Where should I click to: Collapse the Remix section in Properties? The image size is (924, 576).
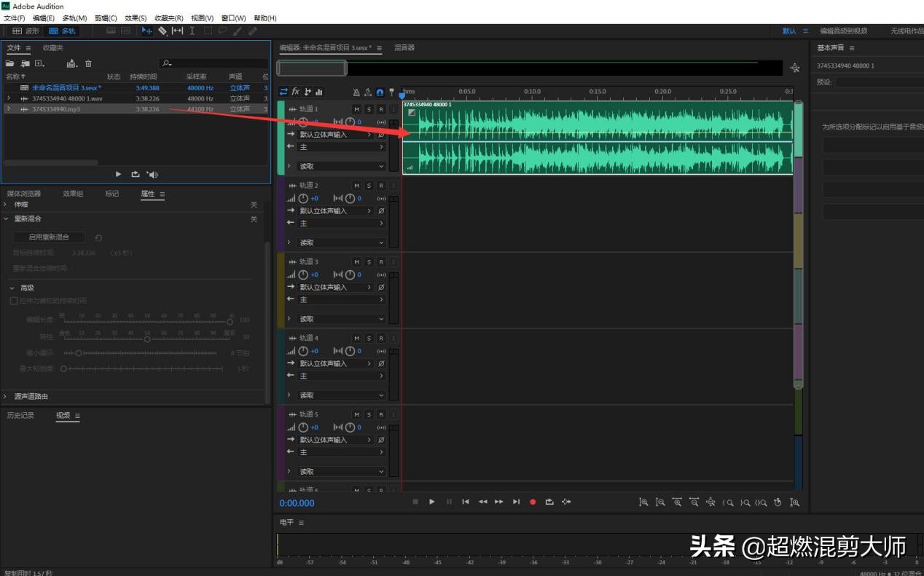7,218
